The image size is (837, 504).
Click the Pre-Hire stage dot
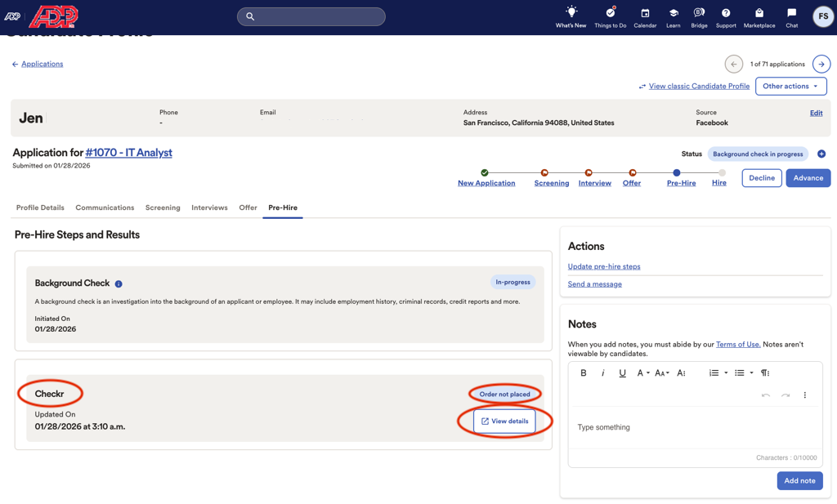[676, 173]
